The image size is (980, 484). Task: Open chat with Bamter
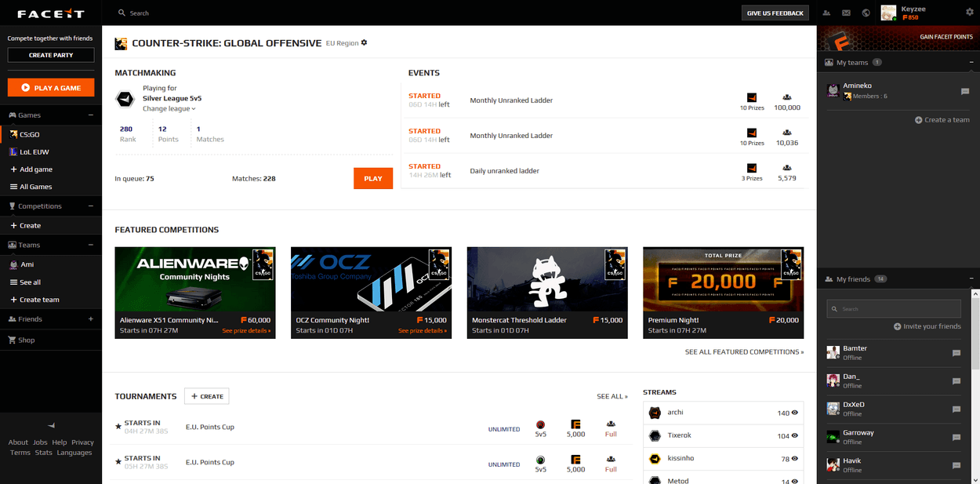956,353
